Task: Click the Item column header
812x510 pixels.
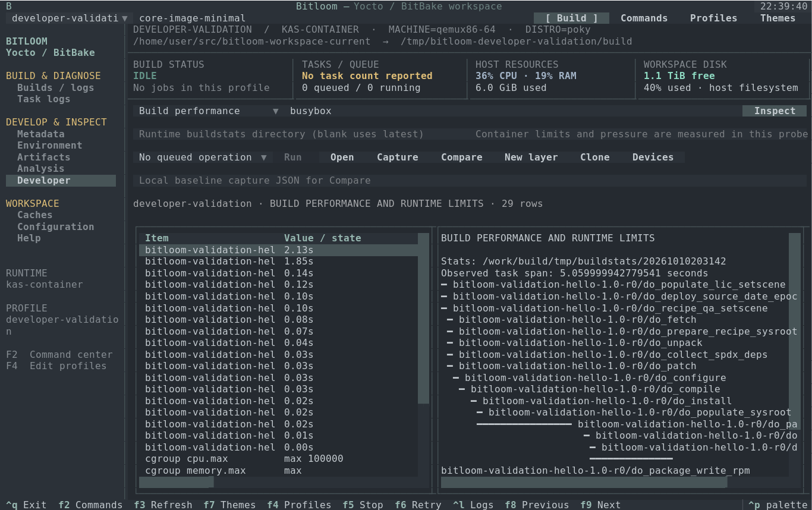Action: (x=157, y=238)
